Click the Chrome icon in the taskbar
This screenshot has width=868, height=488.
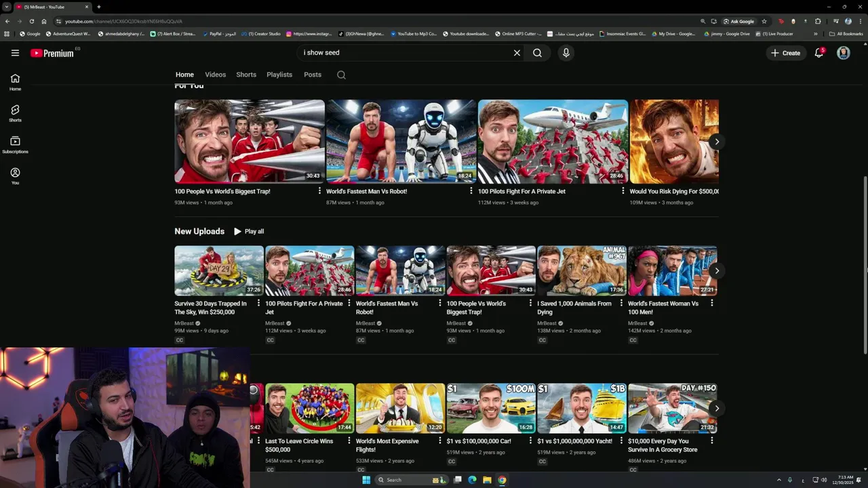(x=502, y=480)
